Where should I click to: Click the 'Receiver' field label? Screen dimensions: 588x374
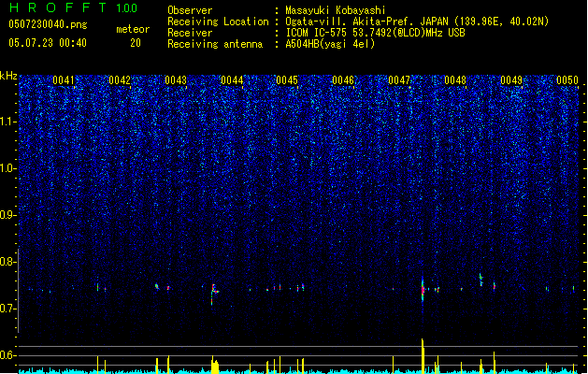190,33
